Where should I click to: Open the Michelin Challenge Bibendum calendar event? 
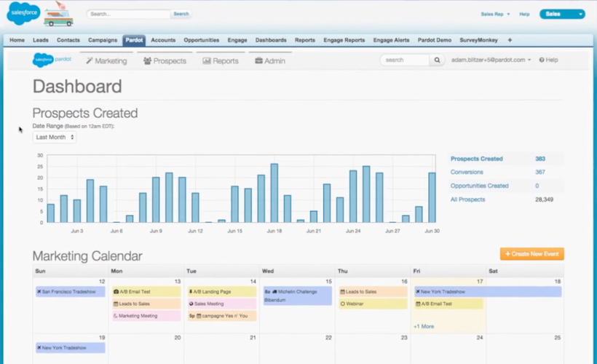tap(297, 295)
